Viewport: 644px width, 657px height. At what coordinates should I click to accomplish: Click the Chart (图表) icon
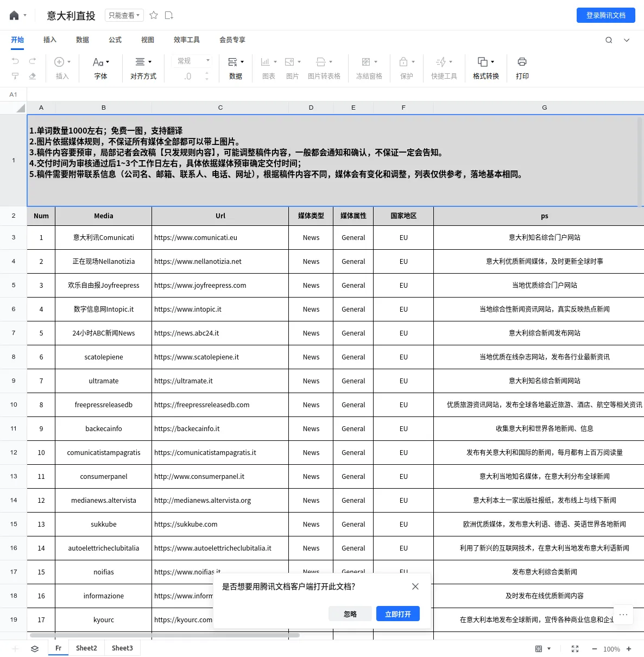[265, 62]
